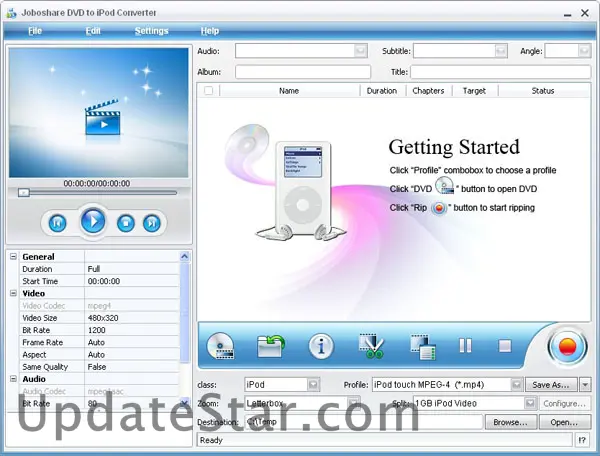Open the Help menu
Screen dimensions: 600x456
(x=210, y=31)
